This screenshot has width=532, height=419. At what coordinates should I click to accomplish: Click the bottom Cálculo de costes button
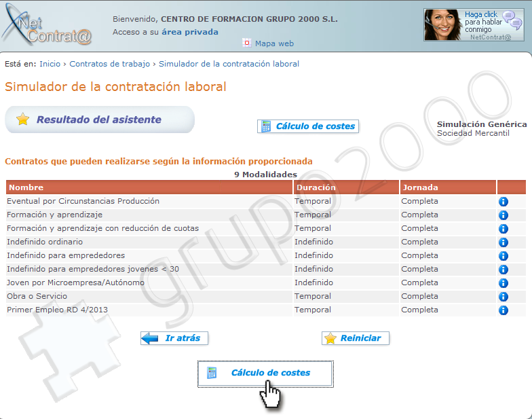(265, 374)
